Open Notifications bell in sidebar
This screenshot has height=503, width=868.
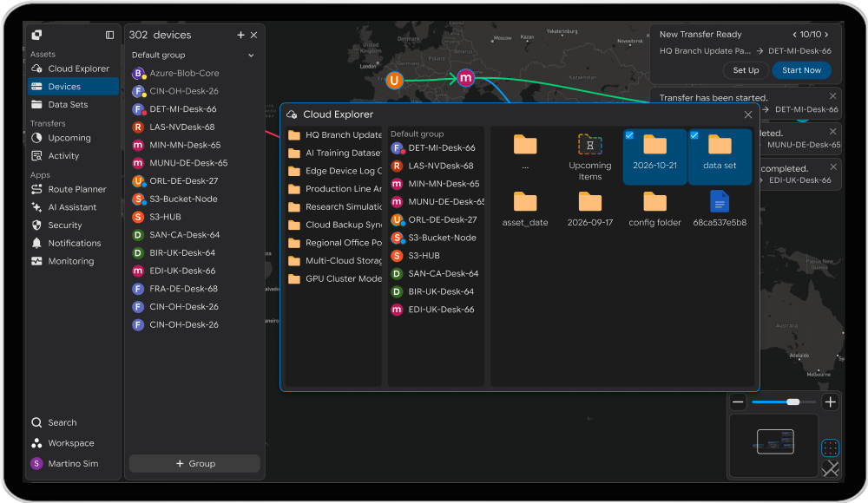[x=36, y=243]
